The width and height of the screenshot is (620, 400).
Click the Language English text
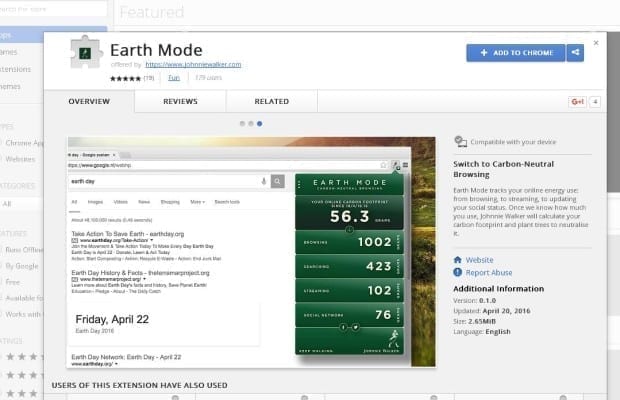click(x=482, y=332)
